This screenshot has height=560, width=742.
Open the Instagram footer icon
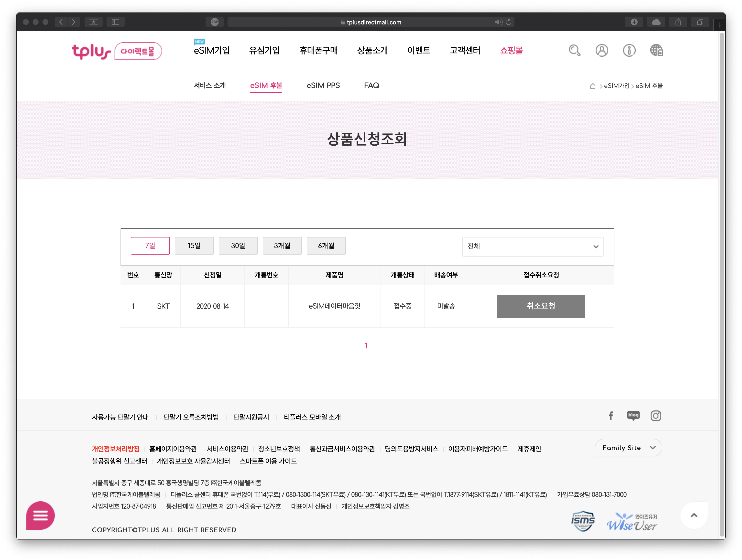(656, 416)
